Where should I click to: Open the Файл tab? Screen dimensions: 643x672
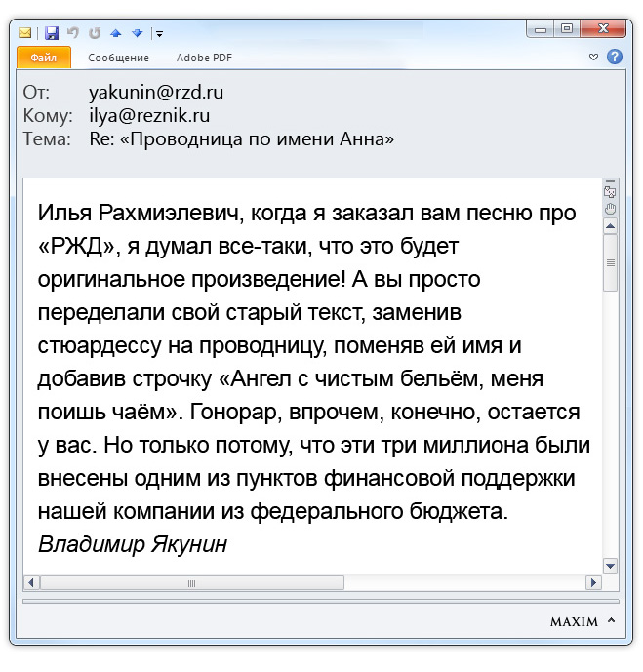tap(44, 58)
